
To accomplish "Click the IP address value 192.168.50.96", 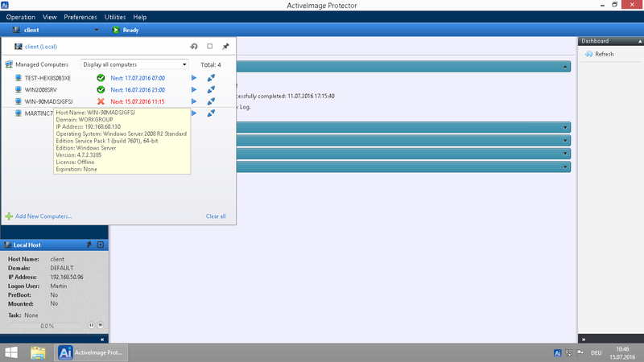I will [x=67, y=277].
